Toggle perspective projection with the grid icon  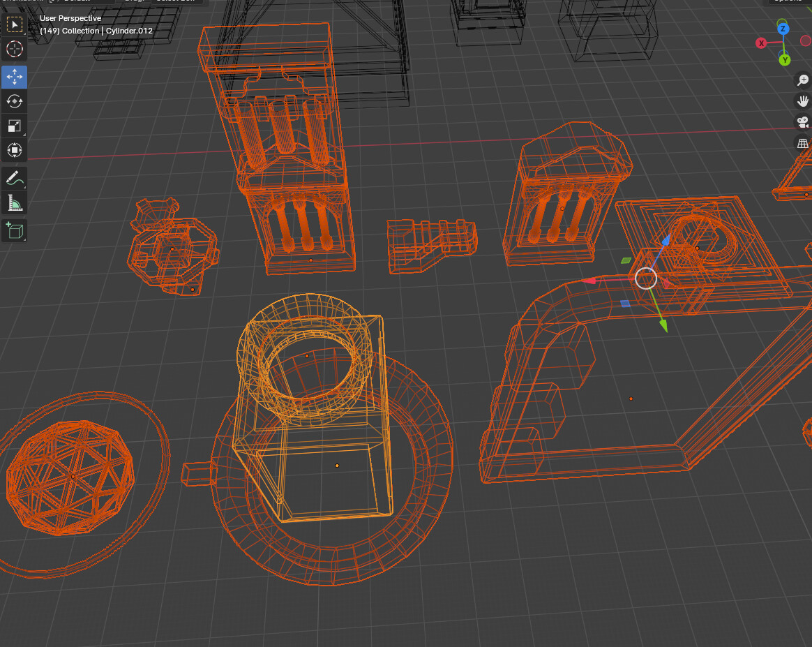[x=802, y=143]
